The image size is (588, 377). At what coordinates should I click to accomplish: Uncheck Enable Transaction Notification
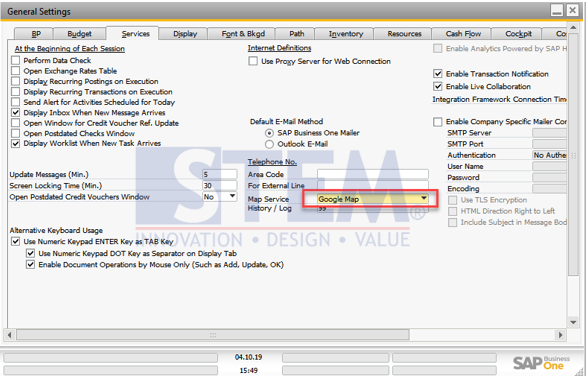click(x=438, y=74)
